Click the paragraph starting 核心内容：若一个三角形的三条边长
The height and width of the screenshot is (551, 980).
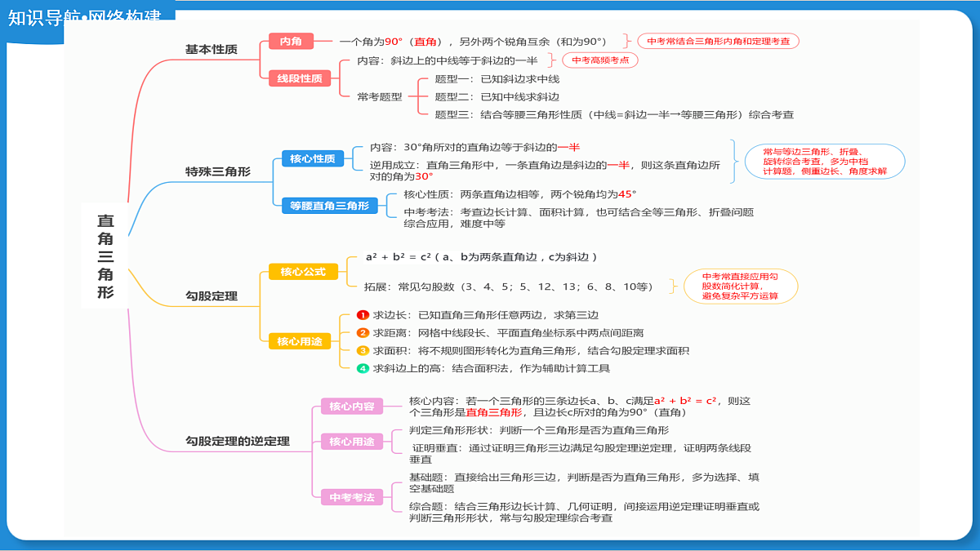[x=580, y=406]
